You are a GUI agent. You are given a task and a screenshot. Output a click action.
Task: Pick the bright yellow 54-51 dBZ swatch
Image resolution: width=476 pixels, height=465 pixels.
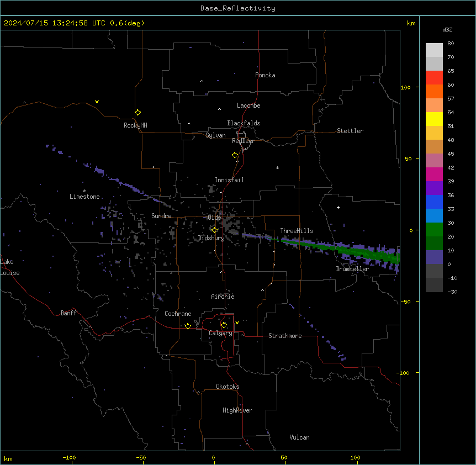[434, 119]
